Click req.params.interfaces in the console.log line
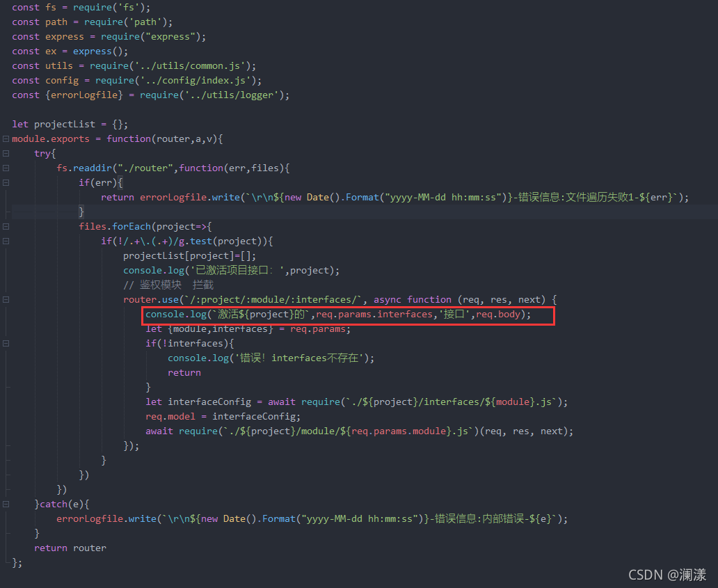 coord(374,314)
